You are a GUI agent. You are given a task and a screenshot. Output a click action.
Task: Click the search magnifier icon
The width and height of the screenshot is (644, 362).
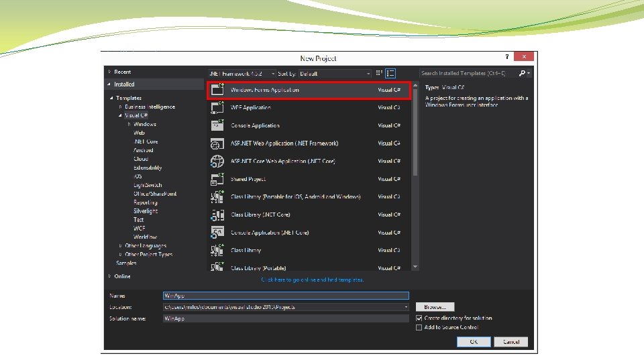pyautogui.click(x=522, y=73)
